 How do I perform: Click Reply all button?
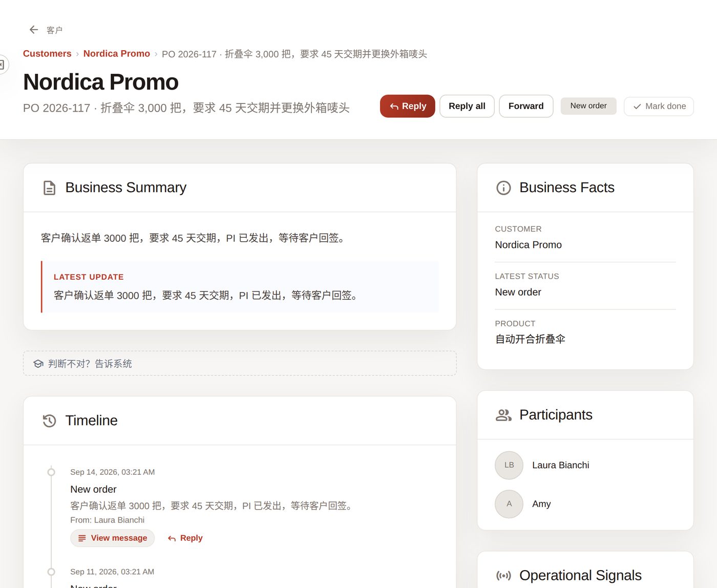[467, 106]
